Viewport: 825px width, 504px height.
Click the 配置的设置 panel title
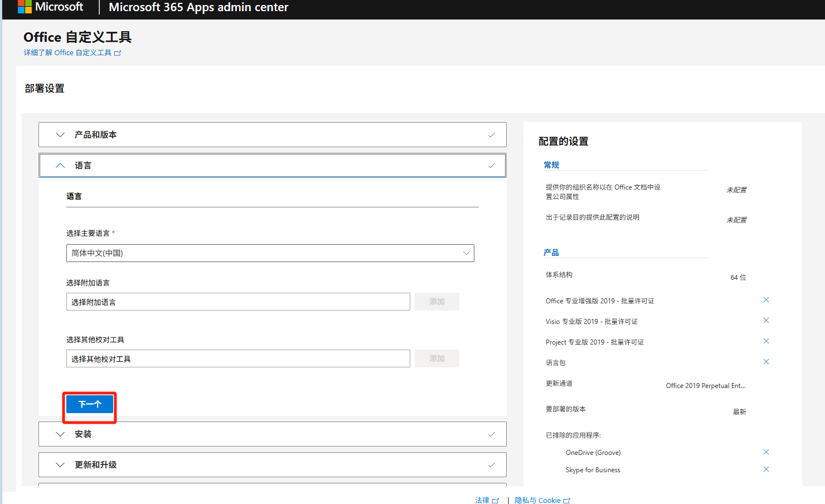[x=564, y=142]
